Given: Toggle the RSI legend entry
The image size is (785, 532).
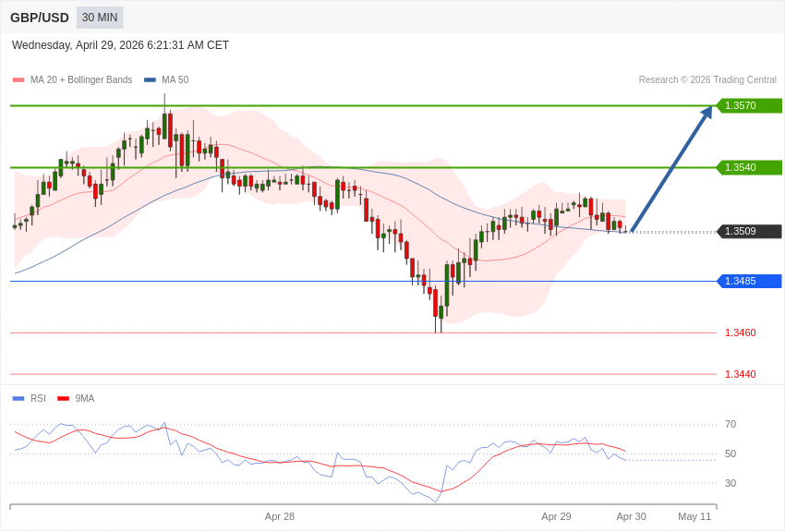Looking at the screenshot, I should [38, 399].
